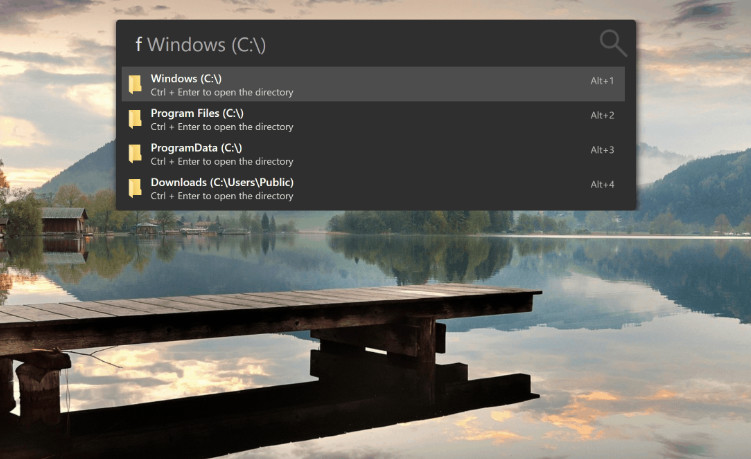Click the Alt+4 shortcut label

602,184
